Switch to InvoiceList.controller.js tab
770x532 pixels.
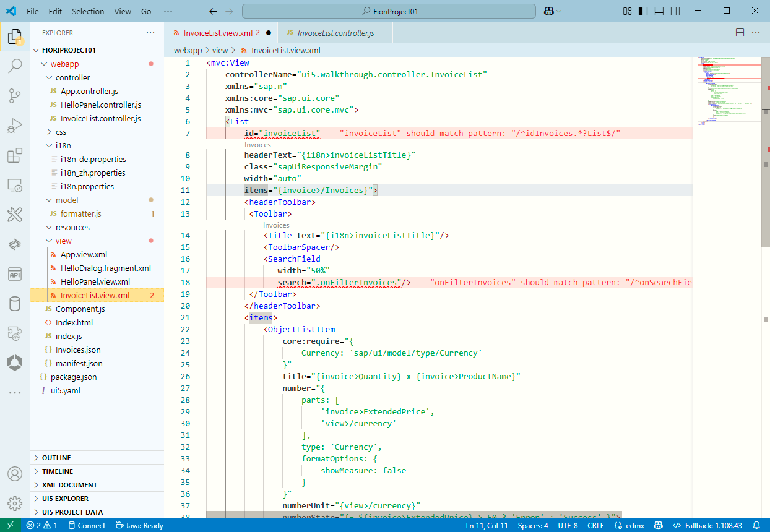(335, 33)
